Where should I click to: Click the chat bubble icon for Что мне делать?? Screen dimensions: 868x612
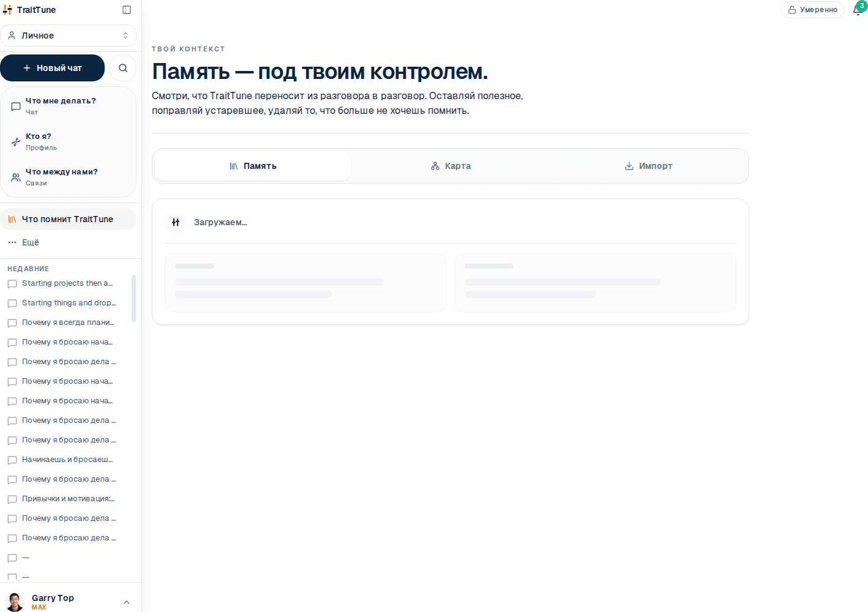point(16,106)
